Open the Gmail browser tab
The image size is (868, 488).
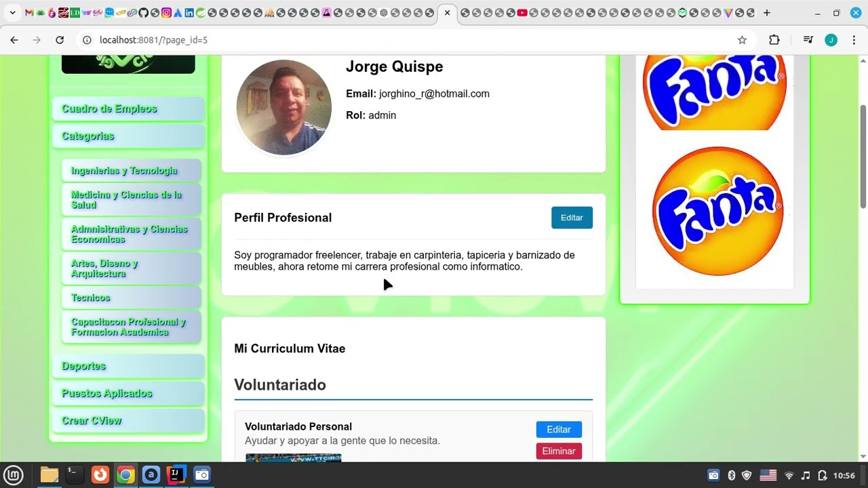29,13
